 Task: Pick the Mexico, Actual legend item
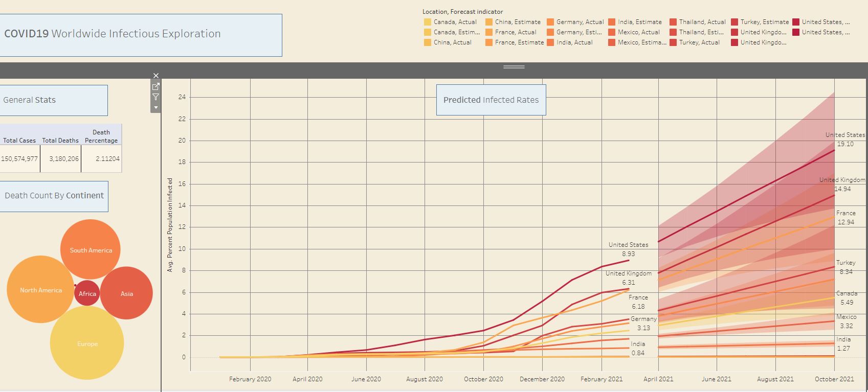point(612,32)
